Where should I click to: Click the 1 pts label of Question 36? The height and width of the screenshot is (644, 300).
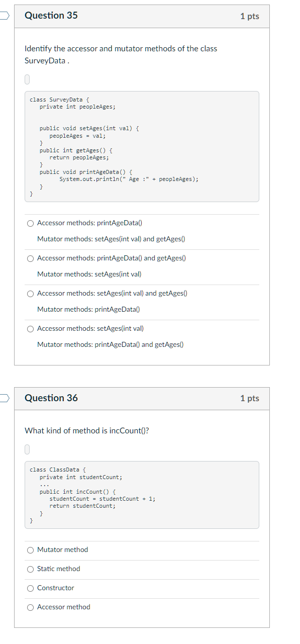[250, 398]
